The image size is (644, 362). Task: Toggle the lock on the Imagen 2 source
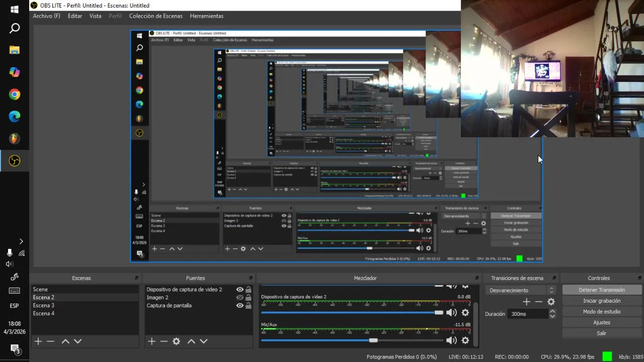(x=249, y=298)
